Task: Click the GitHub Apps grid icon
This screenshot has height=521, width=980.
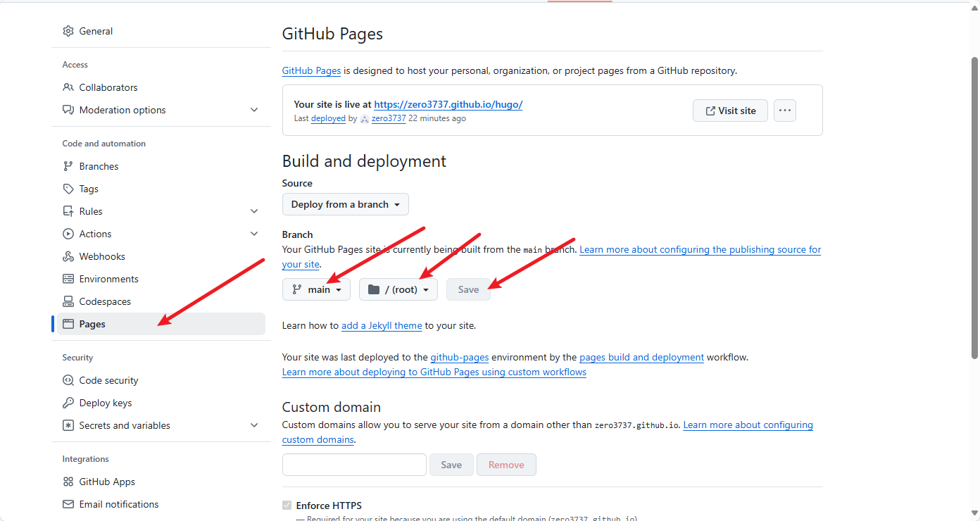Action: pyautogui.click(x=68, y=482)
